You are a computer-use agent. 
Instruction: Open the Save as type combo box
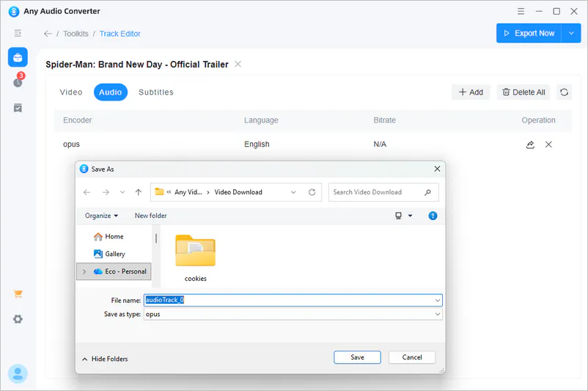tap(293, 314)
